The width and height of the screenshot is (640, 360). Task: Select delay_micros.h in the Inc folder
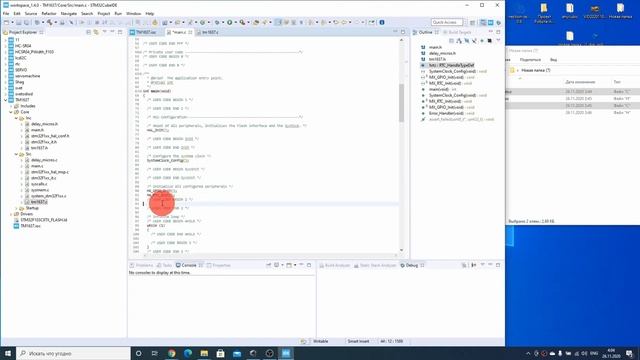point(44,124)
